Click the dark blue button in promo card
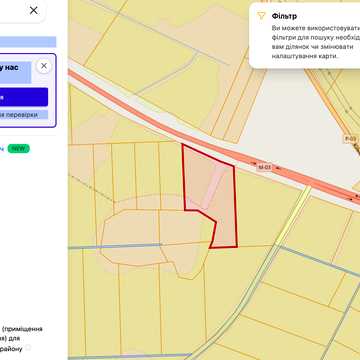 coord(24,97)
